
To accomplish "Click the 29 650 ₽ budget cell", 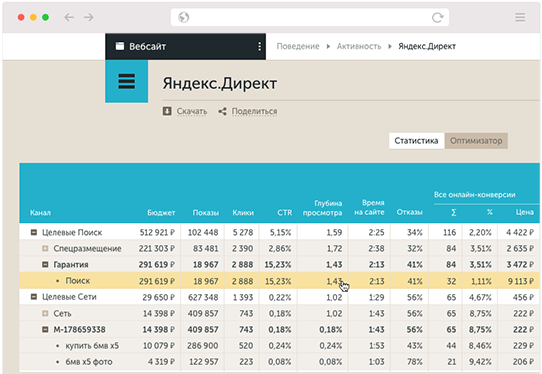I will click(159, 297).
